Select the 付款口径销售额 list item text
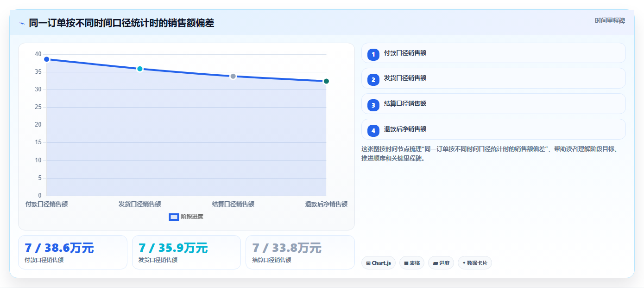The height and width of the screenshot is (288, 644). 405,53
